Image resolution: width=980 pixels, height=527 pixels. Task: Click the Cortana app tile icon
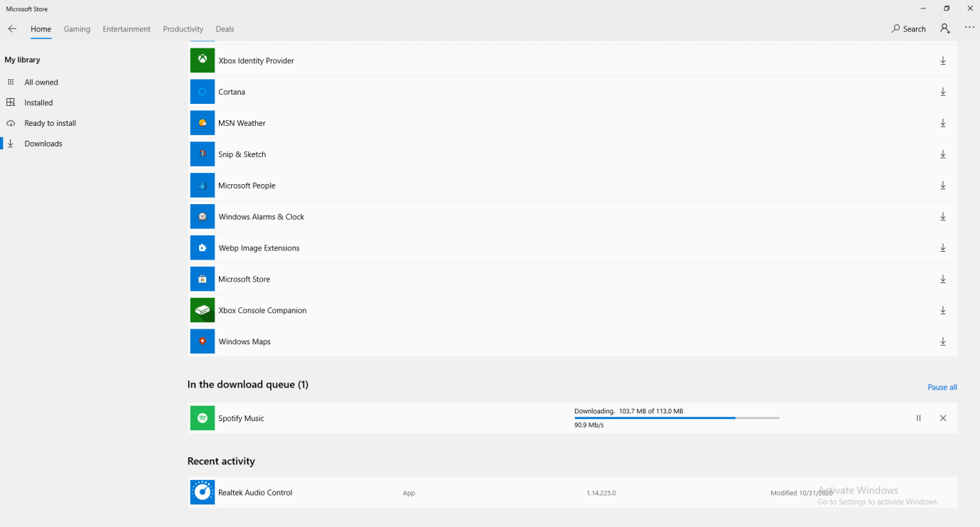pos(203,92)
